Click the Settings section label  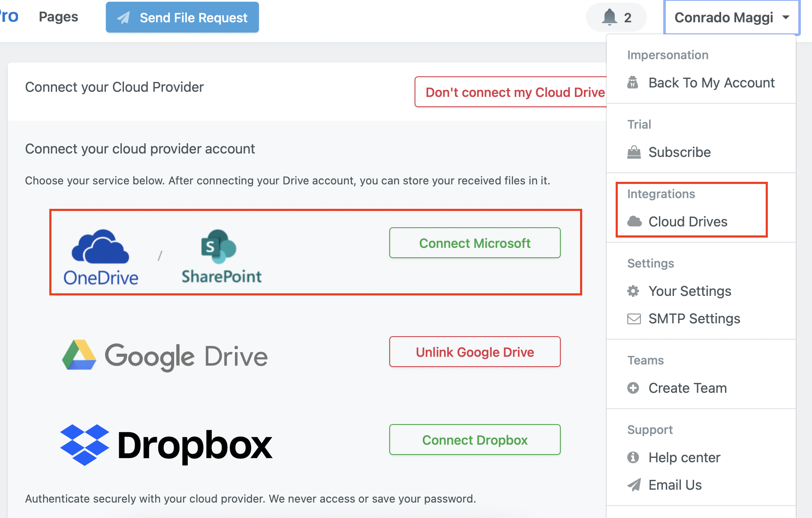click(x=650, y=263)
